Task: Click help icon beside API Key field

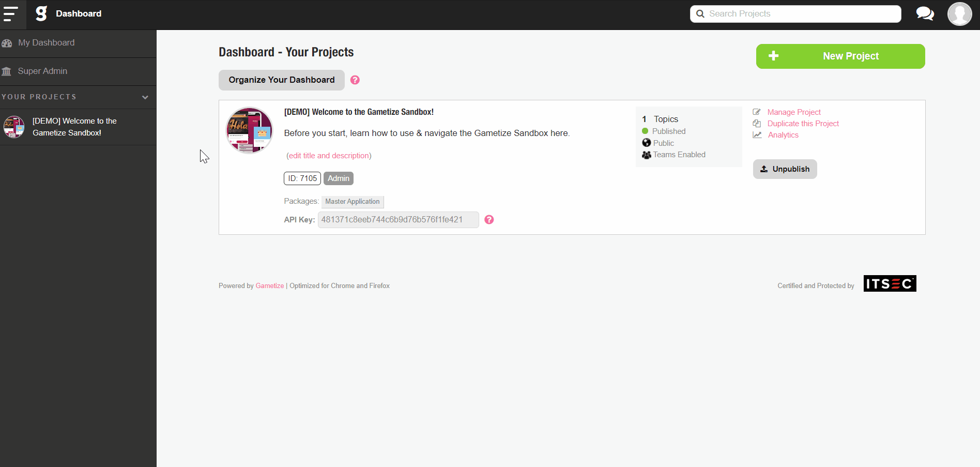Action: pyautogui.click(x=489, y=220)
